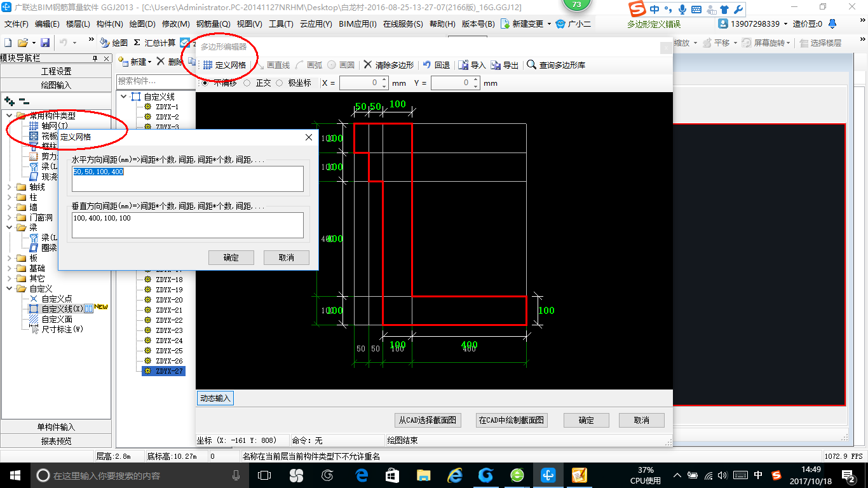Click 确定 in the 定义网格 dialog

231,257
